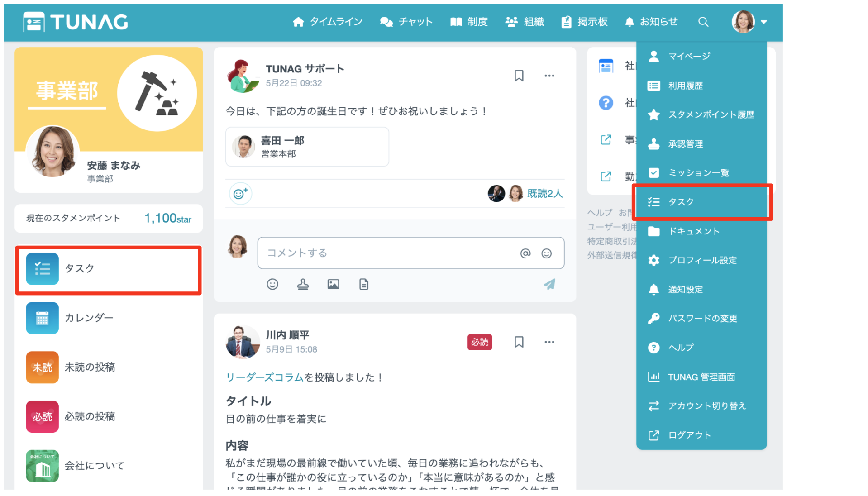868x496 pixels.
Task: Click the blue card icon in right panel
Action: pyautogui.click(x=606, y=66)
